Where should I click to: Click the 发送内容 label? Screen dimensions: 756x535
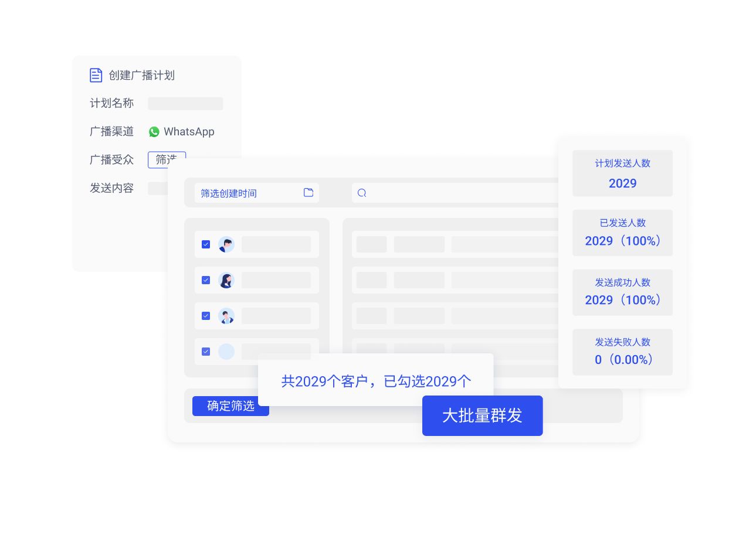(x=111, y=188)
